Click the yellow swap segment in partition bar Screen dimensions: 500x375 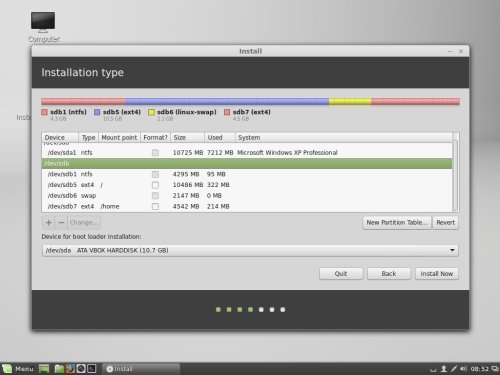click(350, 102)
